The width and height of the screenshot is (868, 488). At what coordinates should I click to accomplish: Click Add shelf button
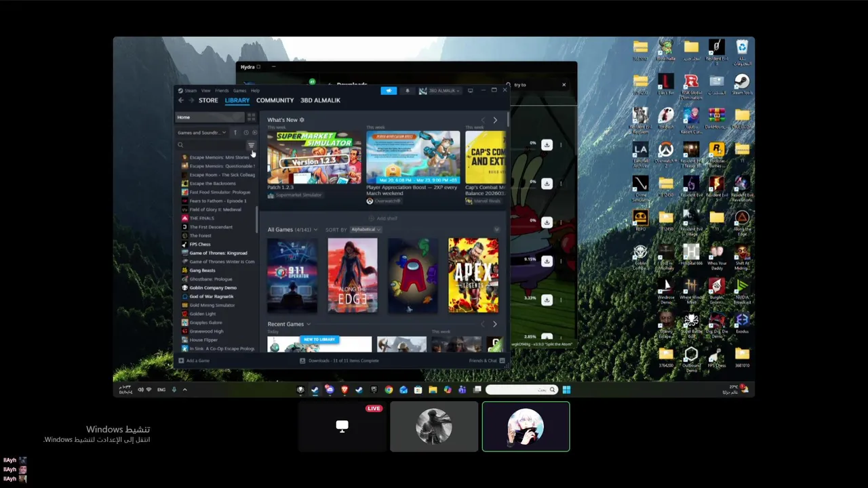pos(383,218)
